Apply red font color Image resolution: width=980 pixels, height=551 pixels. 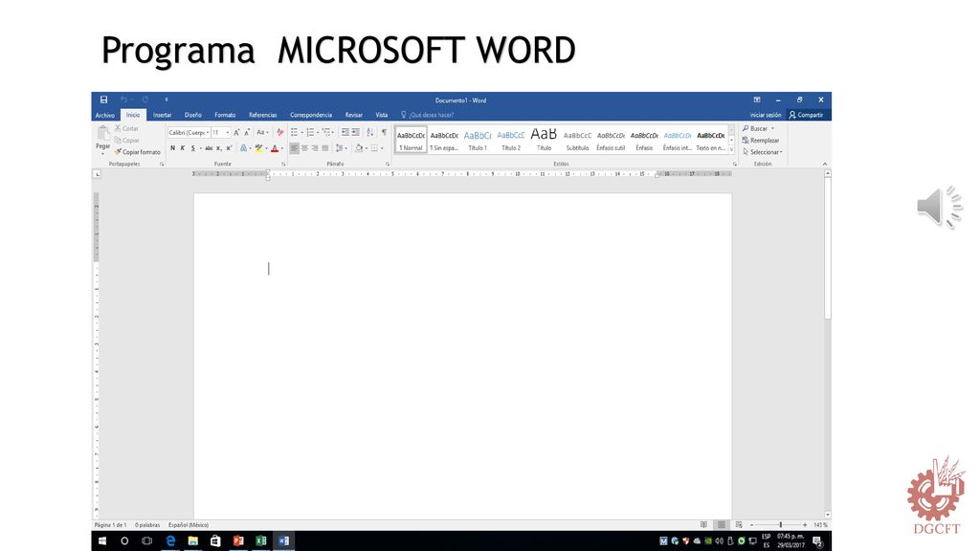[x=275, y=148]
